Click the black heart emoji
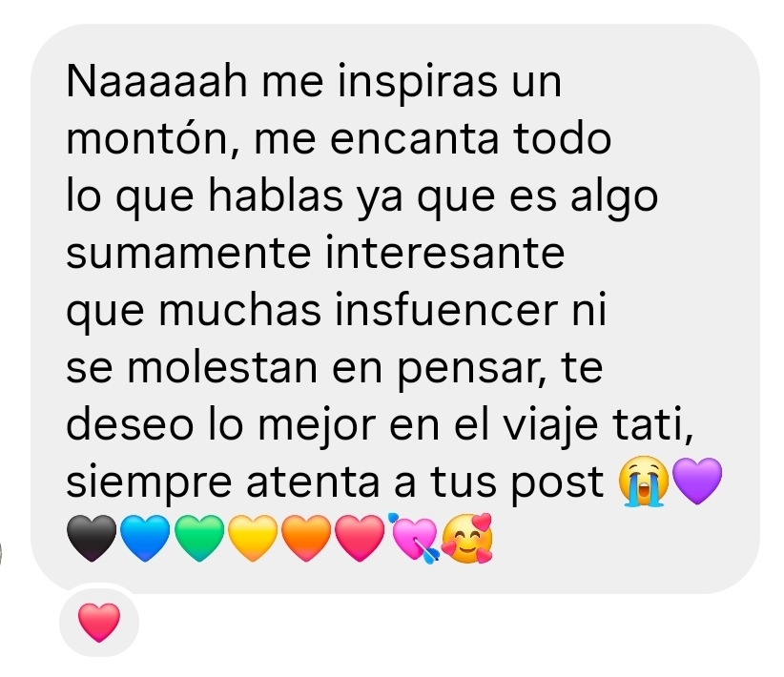The width and height of the screenshot is (784, 677). (x=92, y=539)
